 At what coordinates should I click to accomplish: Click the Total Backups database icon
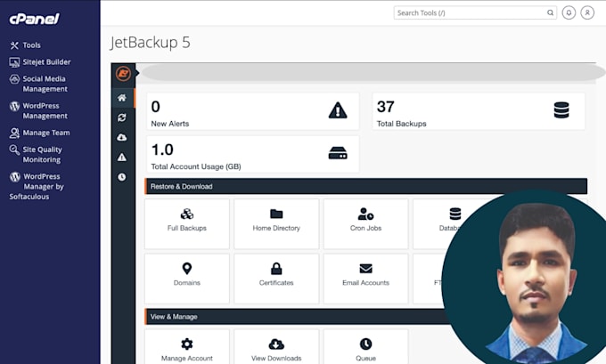coord(561,110)
